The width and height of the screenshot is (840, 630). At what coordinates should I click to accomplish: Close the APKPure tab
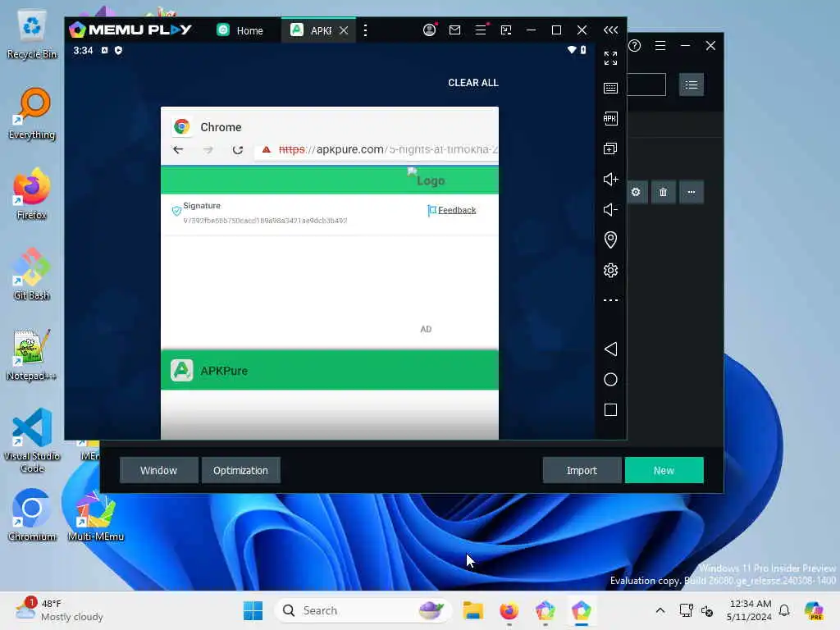click(x=344, y=30)
